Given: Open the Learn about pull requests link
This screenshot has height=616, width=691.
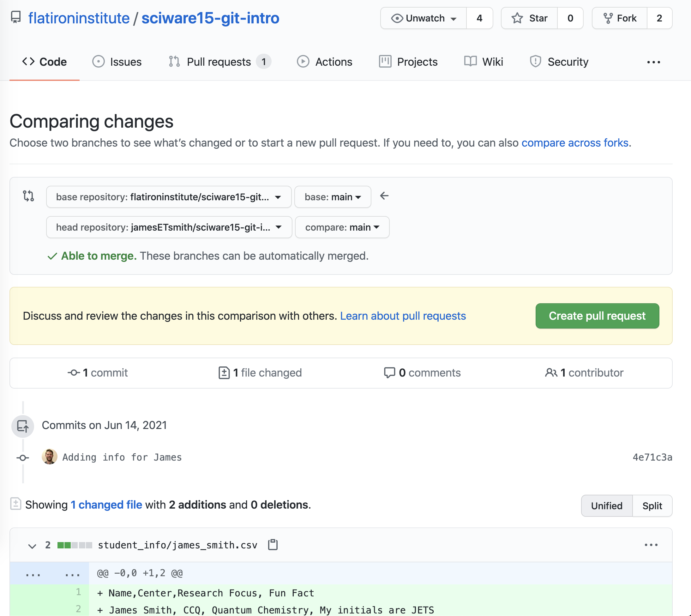Looking at the screenshot, I should (x=403, y=316).
